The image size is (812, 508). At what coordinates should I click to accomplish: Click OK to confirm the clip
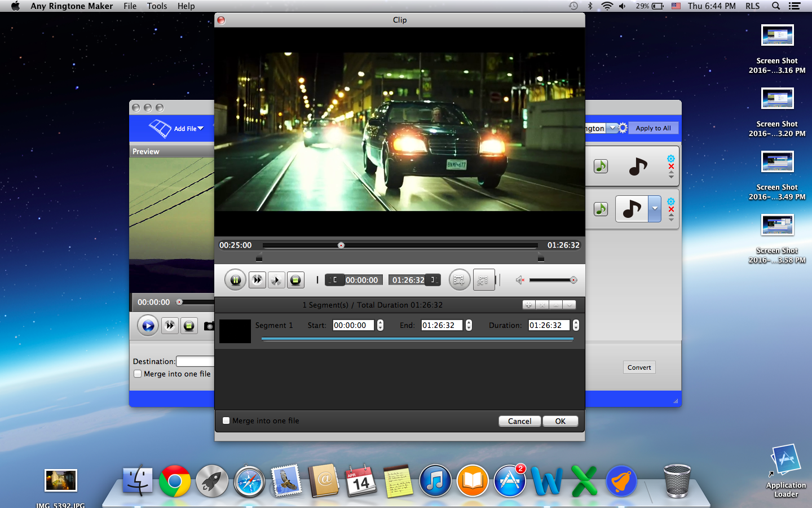(x=560, y=421)
